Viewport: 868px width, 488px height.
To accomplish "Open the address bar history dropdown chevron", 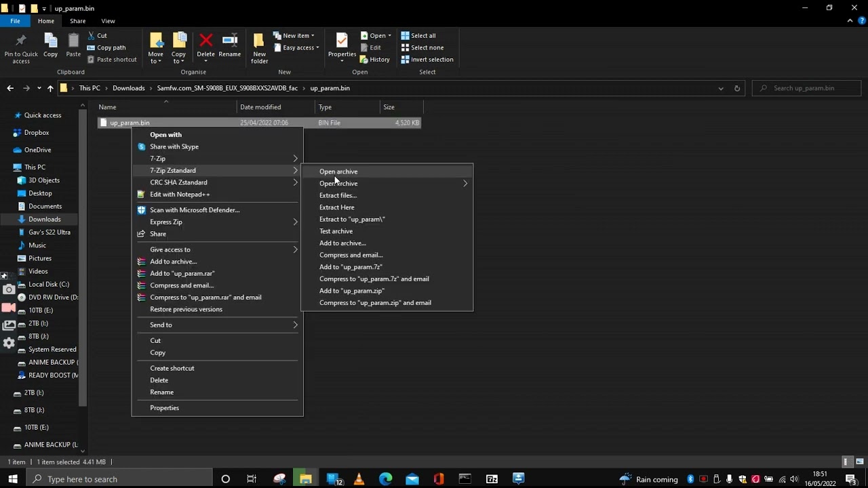I will (720, 88).
